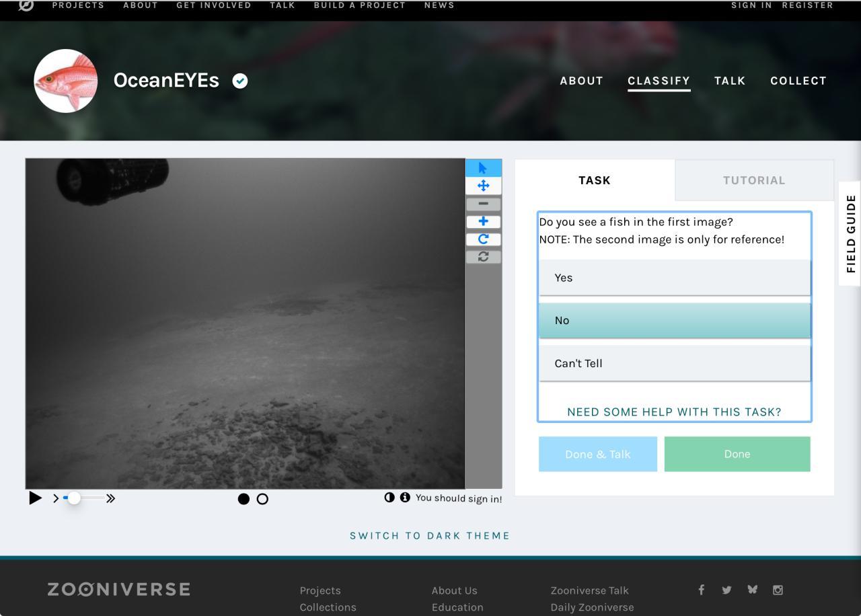Open Zooniverse Twitter page
Viewport: 861px width, 616px height.
click(726, 590)
